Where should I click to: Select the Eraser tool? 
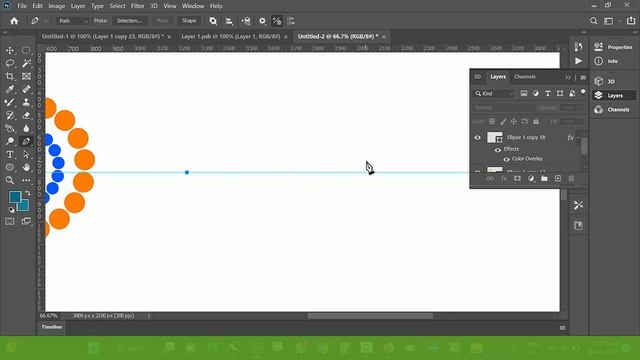(x=26, y=116)
